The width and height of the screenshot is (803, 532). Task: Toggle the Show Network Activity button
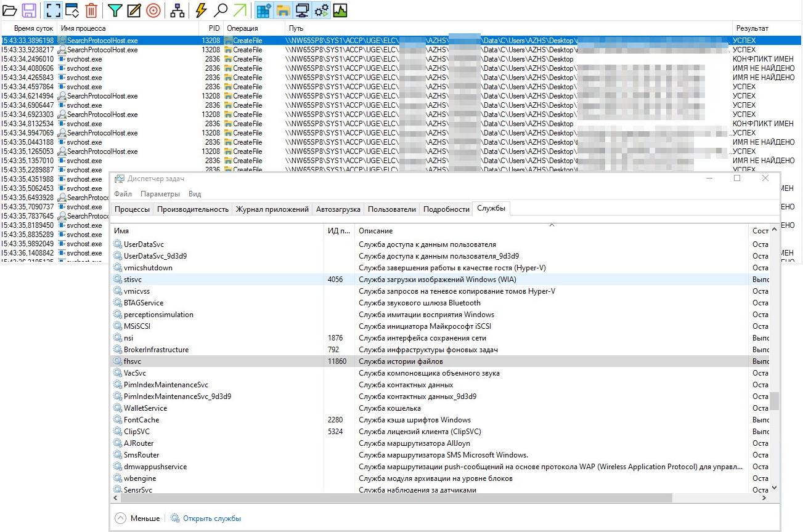pyautogui.click(x=302, y=10)
